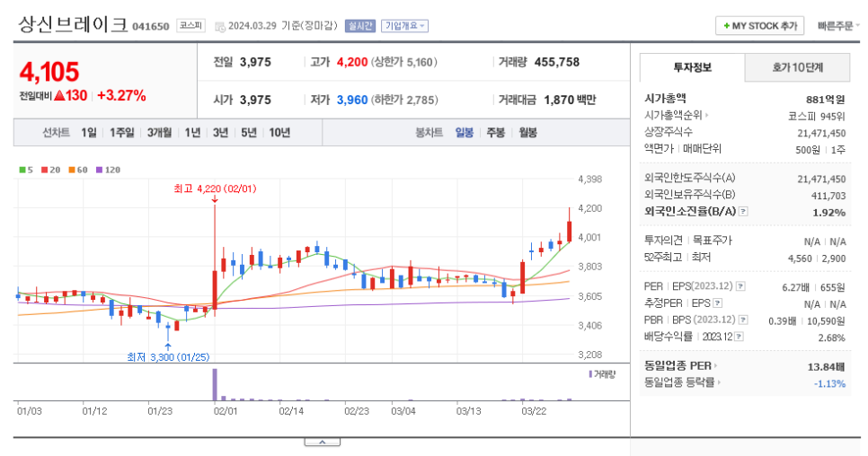Click the 외국인보유주식수 value 411,703
Screen dimensions: 868x456
[828, 196]
